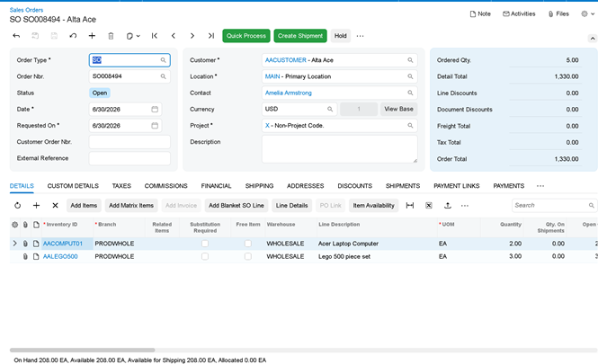Click the Item Availability button
The image size is (598, 364).
point(374,206)
